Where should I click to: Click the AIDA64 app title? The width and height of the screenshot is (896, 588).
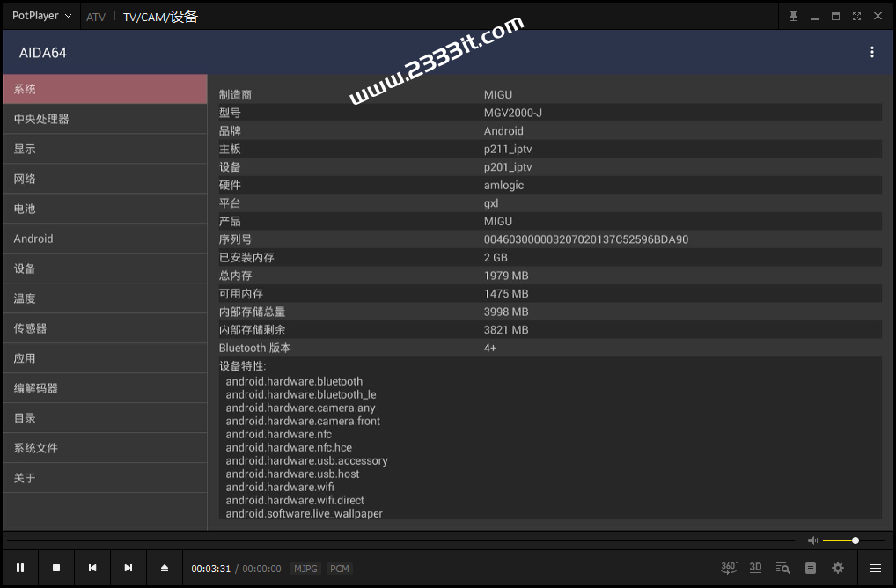[x=43, y=53]
